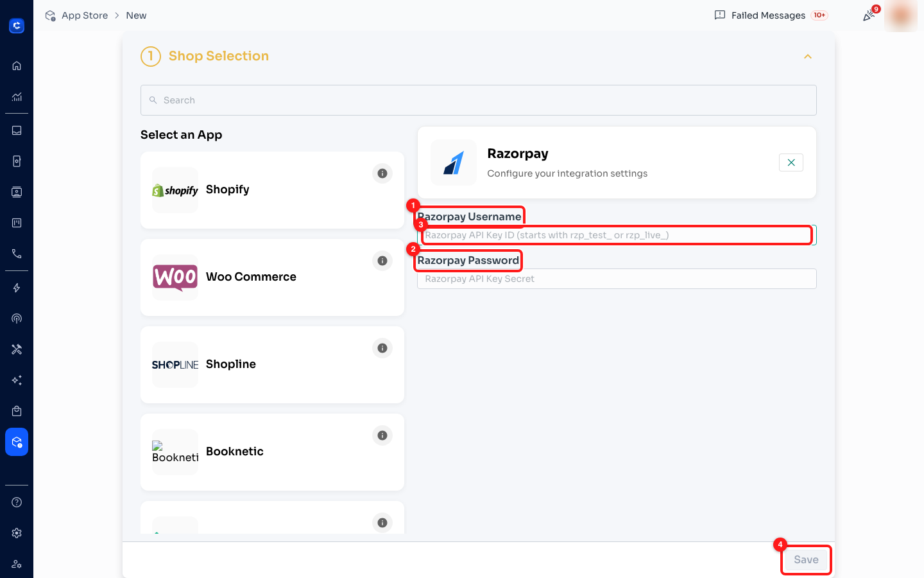Collapse the Shop Selection section chevron
Image resolution: width=924 pixels, height=578 pixels.
click(808, 57)
